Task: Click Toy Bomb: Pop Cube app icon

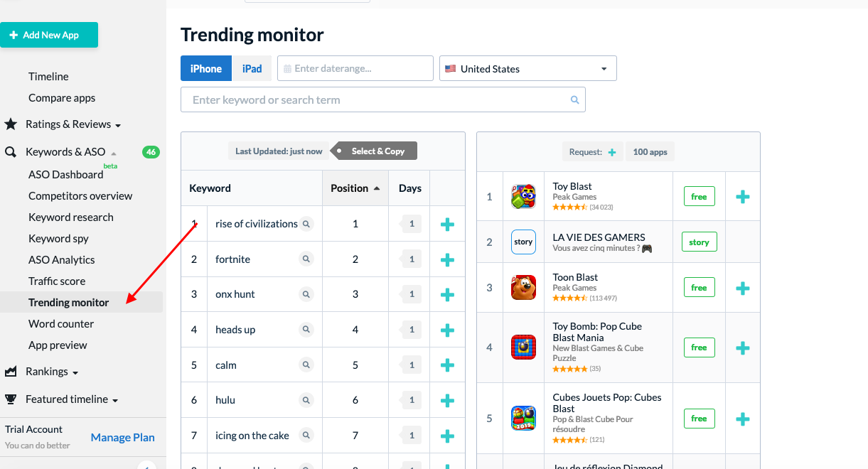Action: (x=523, y=347)
